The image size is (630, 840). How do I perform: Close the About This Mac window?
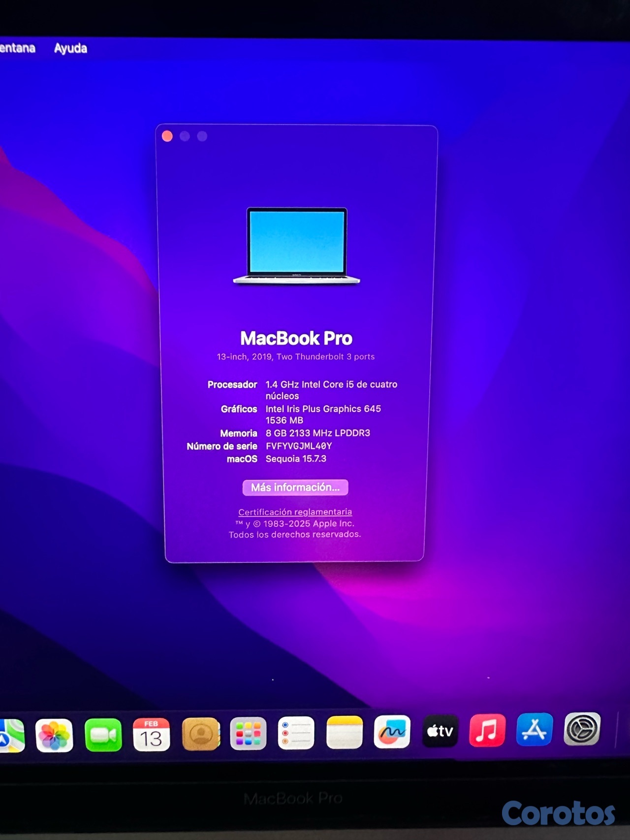pos(167,136)
